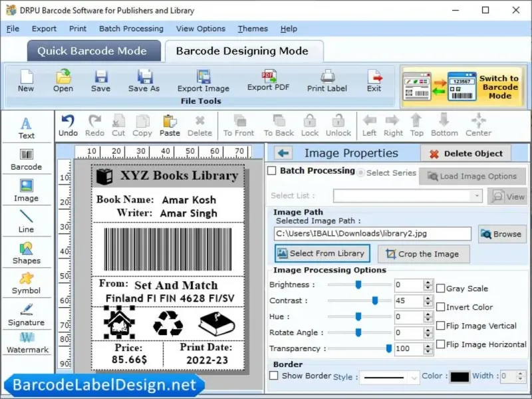Click the Selected Image Path field
The image size is (532, 399).
click(x=372, y=234)
